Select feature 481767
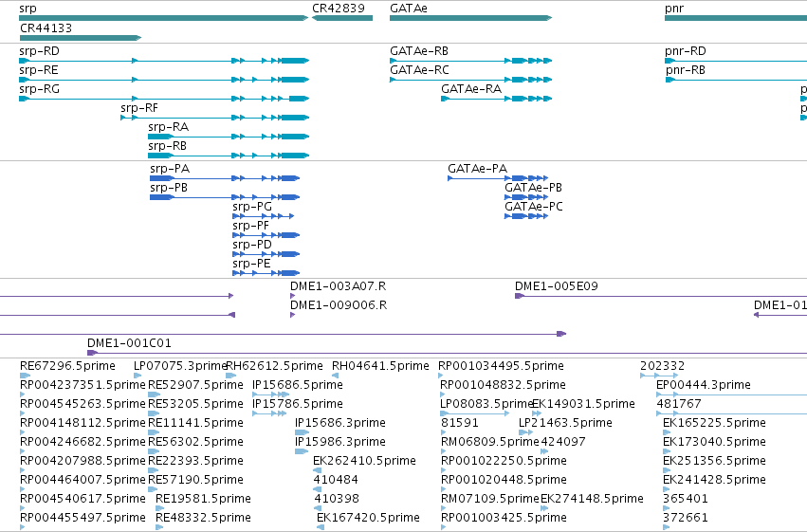Screen dimensions: 807x532 click(732, 413)
